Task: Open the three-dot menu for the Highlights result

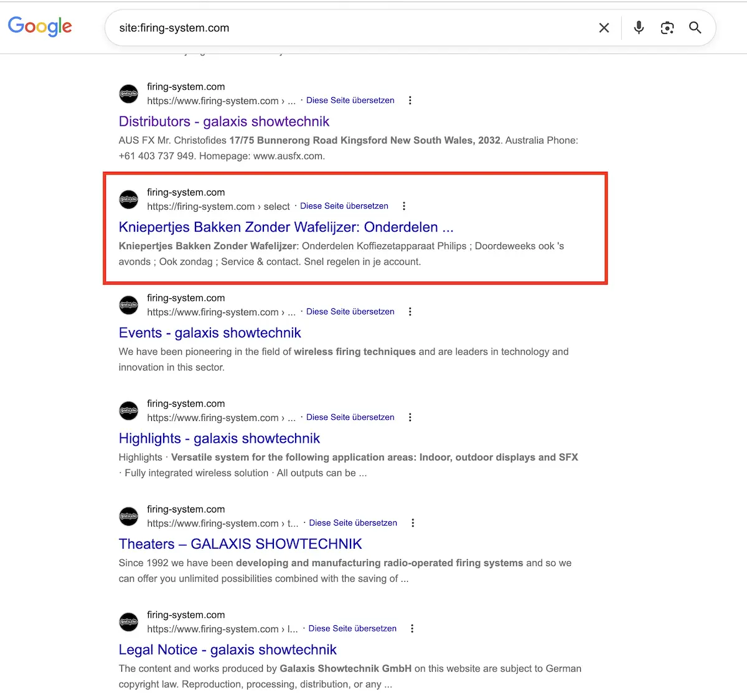Action: click(410, 417)
